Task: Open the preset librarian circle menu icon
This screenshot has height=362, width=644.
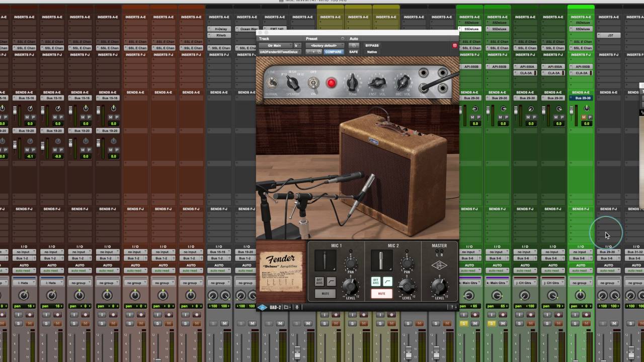Action: (x=343, y=39)
